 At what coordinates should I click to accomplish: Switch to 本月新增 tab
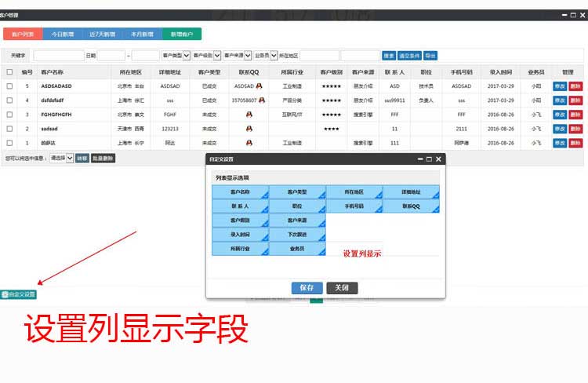tap(142, 35)
